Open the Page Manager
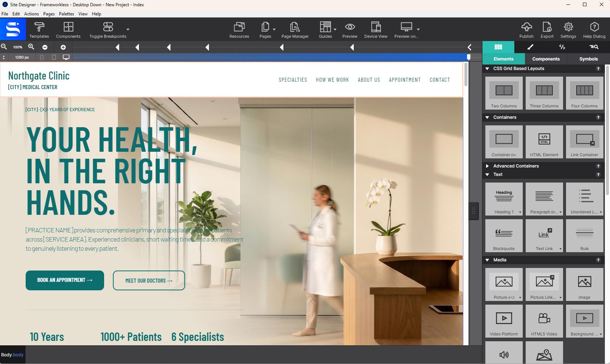The width and height of the screenshot is (610, 364). tap(295, 29)
